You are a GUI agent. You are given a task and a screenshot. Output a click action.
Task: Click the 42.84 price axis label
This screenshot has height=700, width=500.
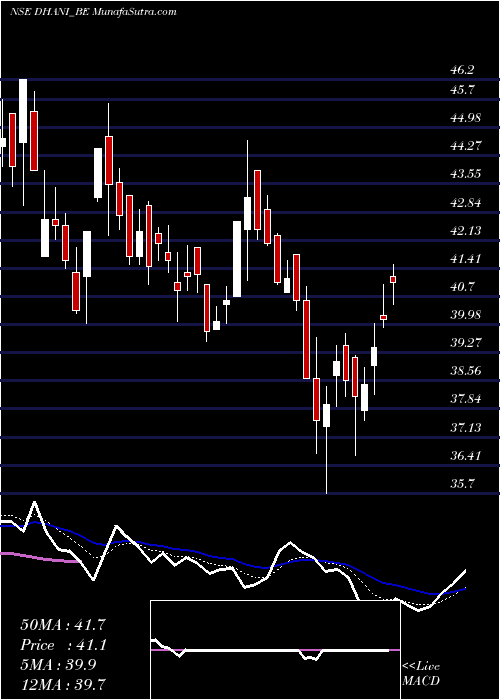465,202
